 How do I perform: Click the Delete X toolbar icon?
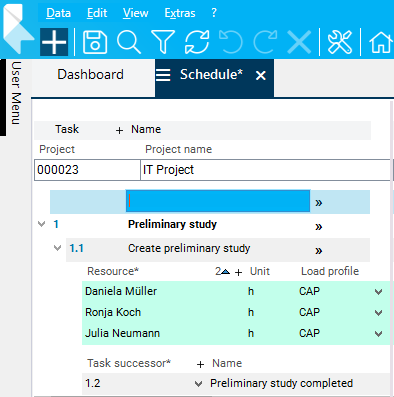(299, 42)
